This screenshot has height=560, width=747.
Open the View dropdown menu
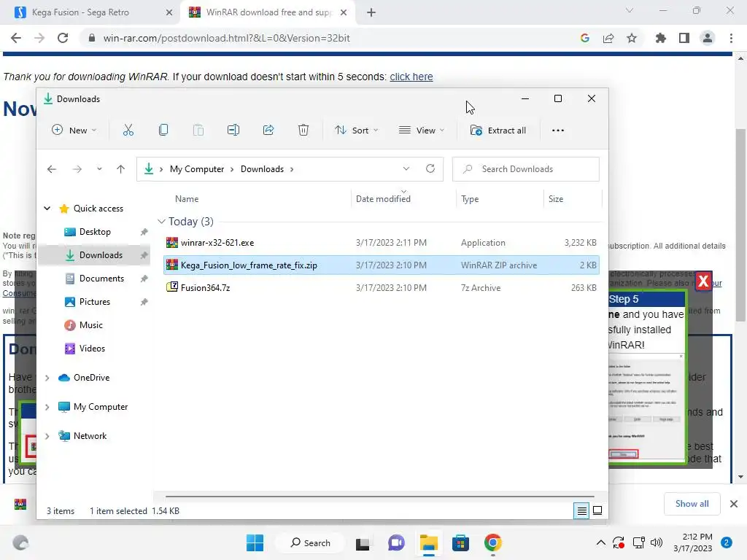tap(422, 130)
